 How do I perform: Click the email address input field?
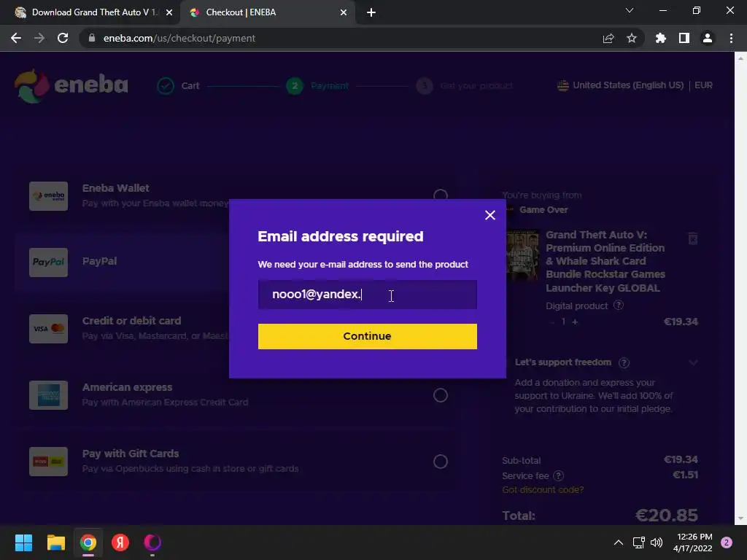tap(368, 295)
